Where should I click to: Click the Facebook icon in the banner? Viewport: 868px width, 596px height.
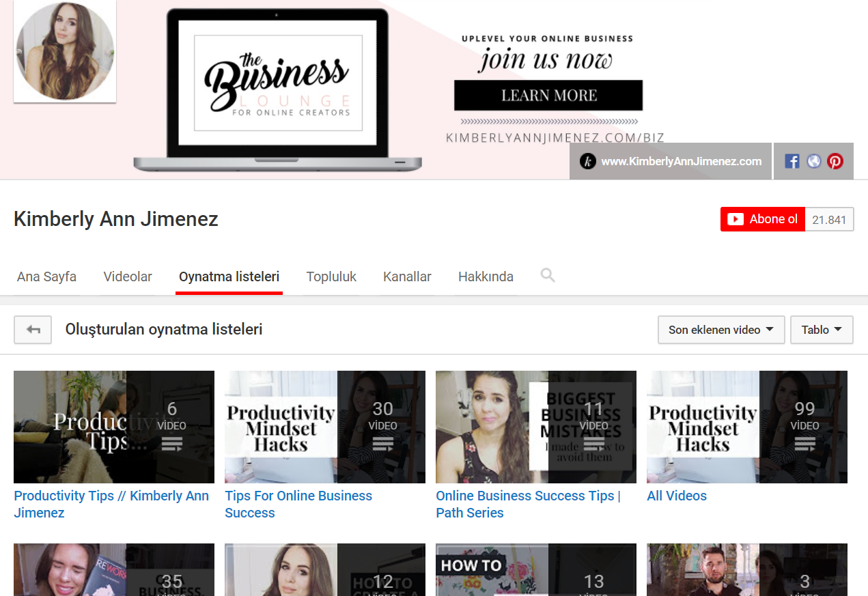[x=792, y=162]
